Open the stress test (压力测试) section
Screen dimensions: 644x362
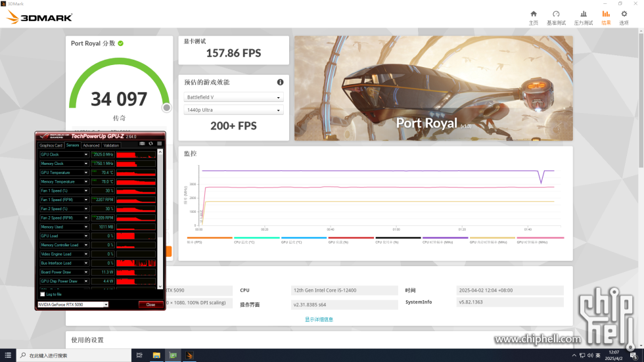(x=584, y=18)
